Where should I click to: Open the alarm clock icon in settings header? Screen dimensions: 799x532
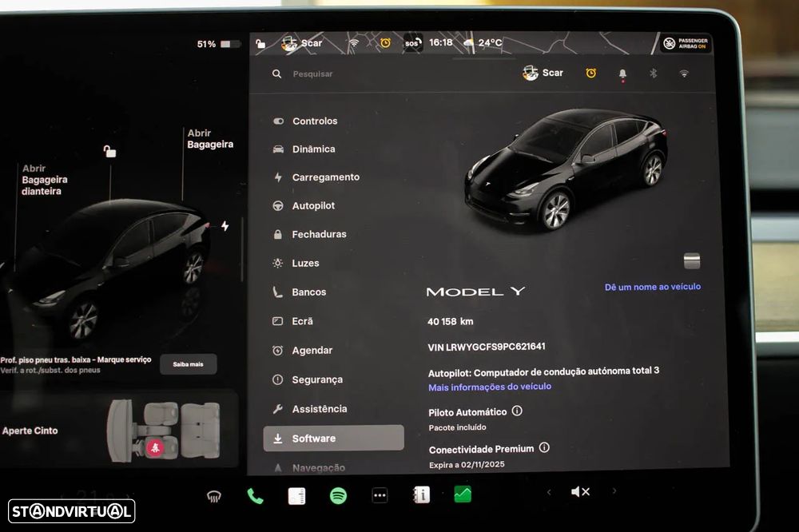point(591,73)
